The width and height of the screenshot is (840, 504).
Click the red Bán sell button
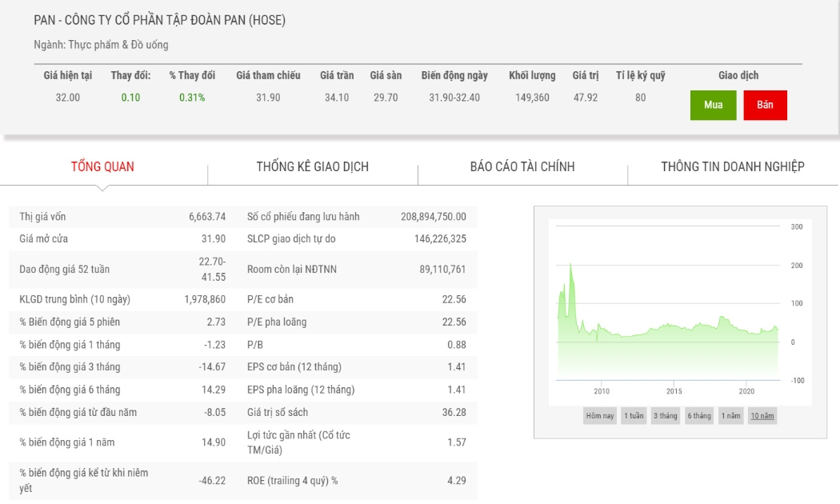point(765,105)
